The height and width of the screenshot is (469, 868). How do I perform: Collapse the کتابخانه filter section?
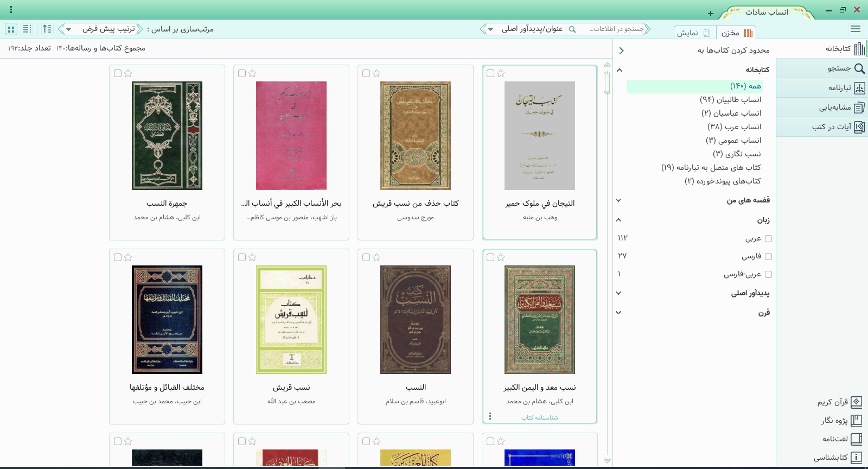click(x=619, y=70)
